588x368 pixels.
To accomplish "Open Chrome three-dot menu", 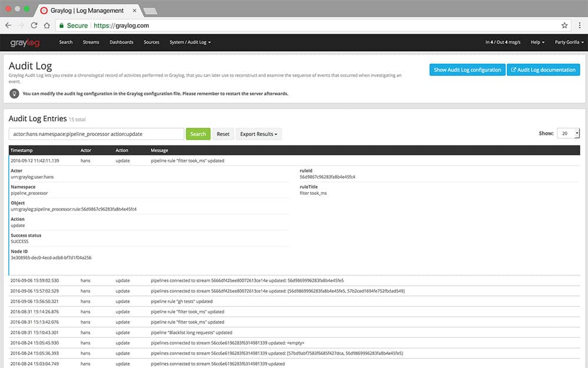I will tap(579, 25).
